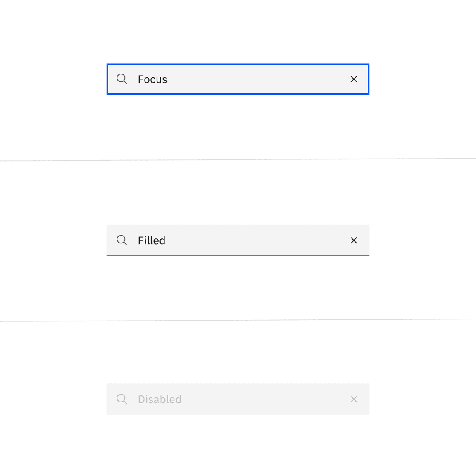476x476 pixels.
Task: Place the cursor right after the 'Filled' text
Action: (167, 240)
